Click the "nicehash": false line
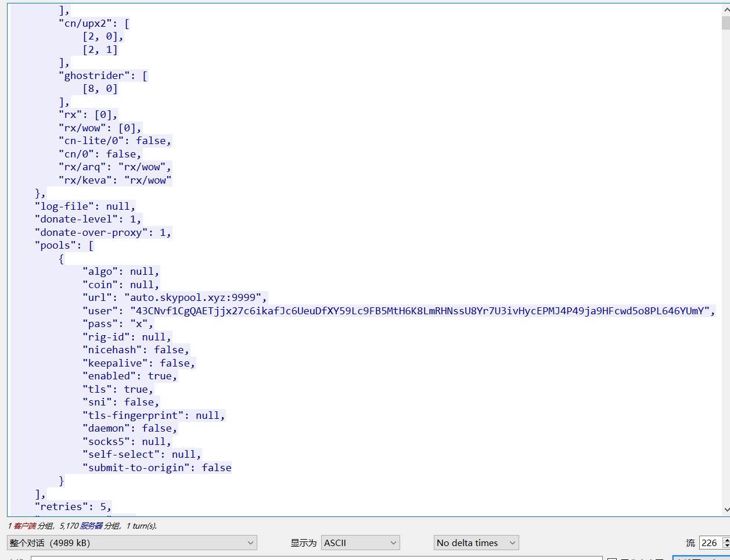The width and height of the screenshot is (730, 560). pyautogui.click(x=135, y=350)
